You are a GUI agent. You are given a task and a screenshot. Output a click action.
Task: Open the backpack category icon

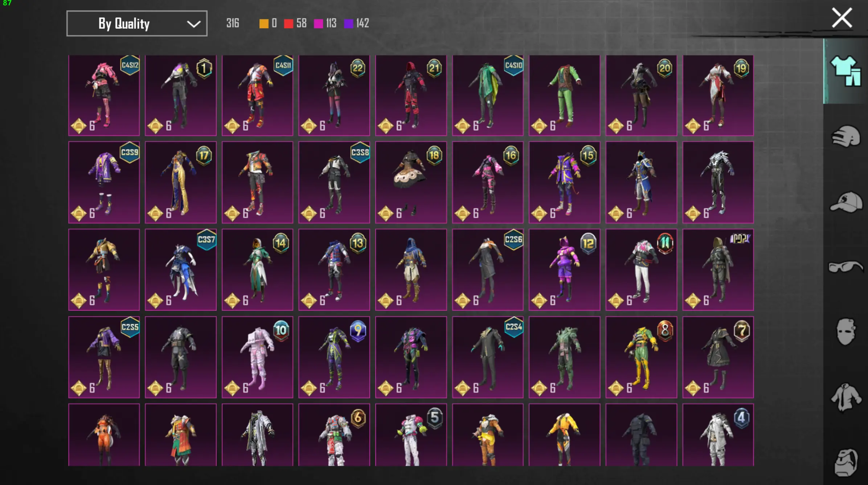point(846,462)
